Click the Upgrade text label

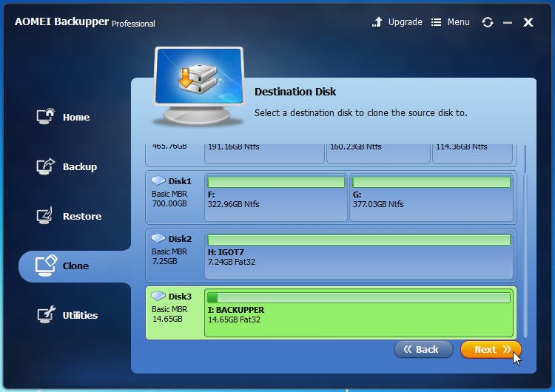[x=406, y=22]
